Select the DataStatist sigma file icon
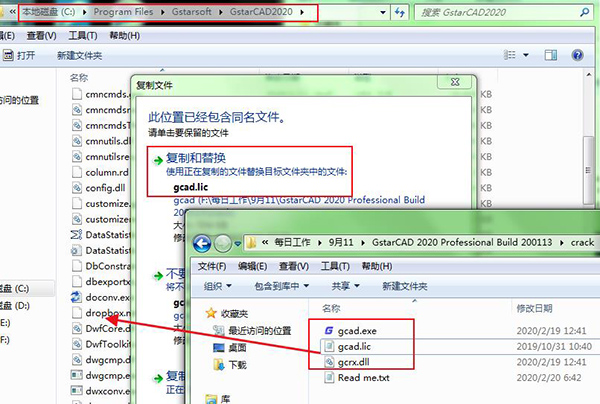The width and height of the screenshot is (600, 404). pyautogui.click(x=76, y=235)
